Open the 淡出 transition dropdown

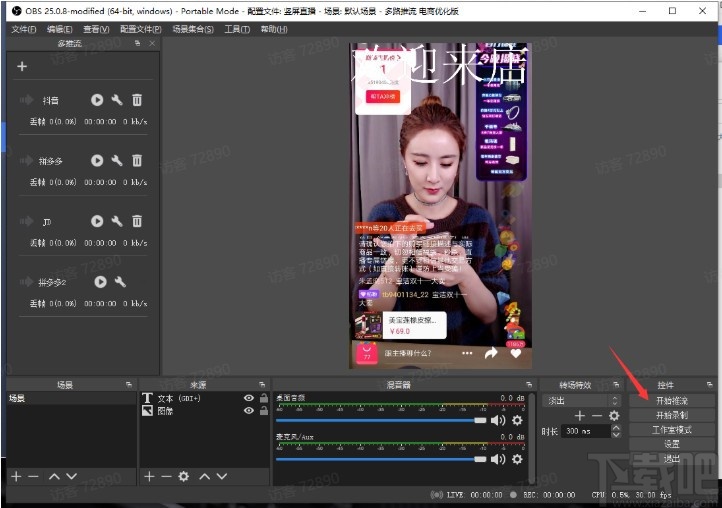pos(580,401)
